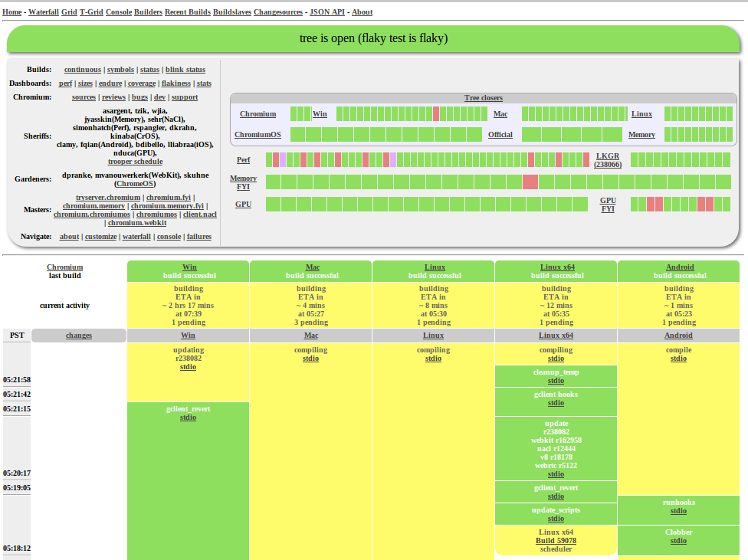Open the perf dashboard link
Screen dimensions: 748x560
(x=65, y=84)
